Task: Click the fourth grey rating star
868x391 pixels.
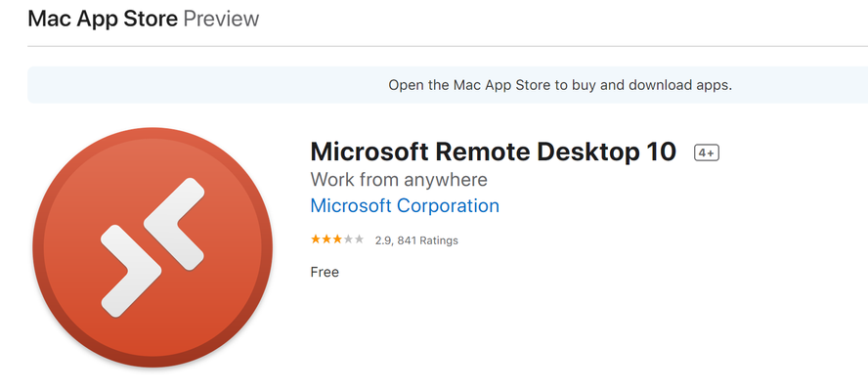Action: coord(348,239)
